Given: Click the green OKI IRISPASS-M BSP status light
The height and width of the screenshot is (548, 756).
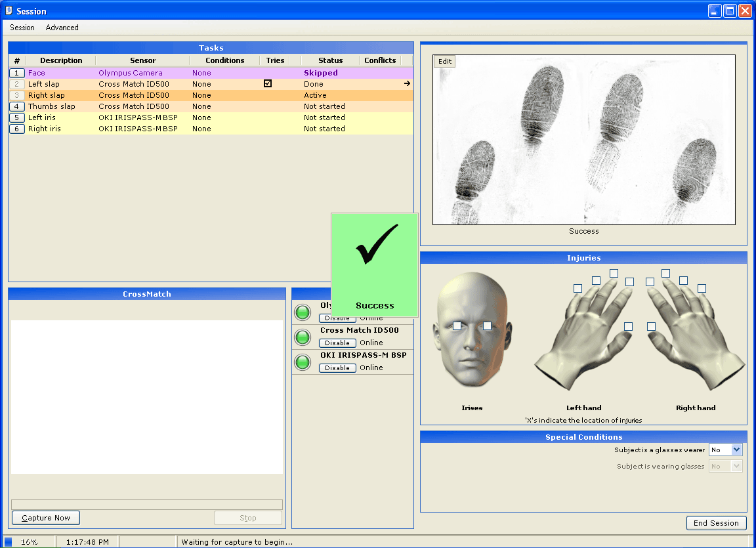Looking at the screenshot, I should tap(303, 362).
